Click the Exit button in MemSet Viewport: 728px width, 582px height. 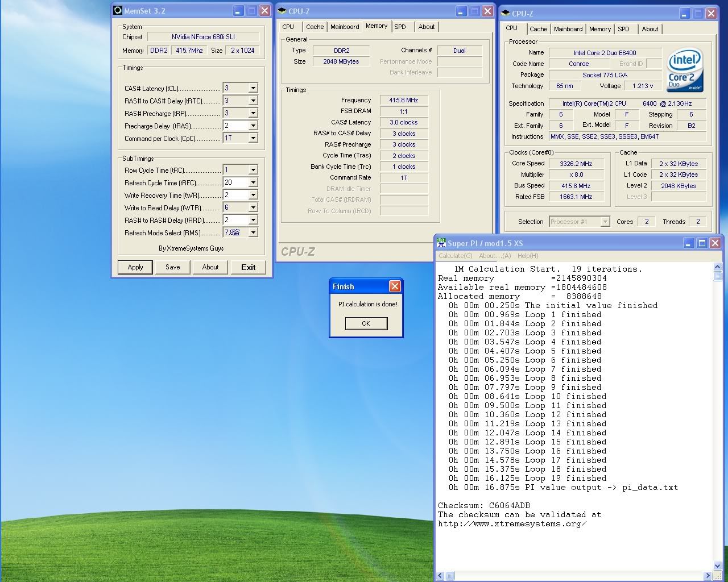pyautogui.click(x=249, y=267)
